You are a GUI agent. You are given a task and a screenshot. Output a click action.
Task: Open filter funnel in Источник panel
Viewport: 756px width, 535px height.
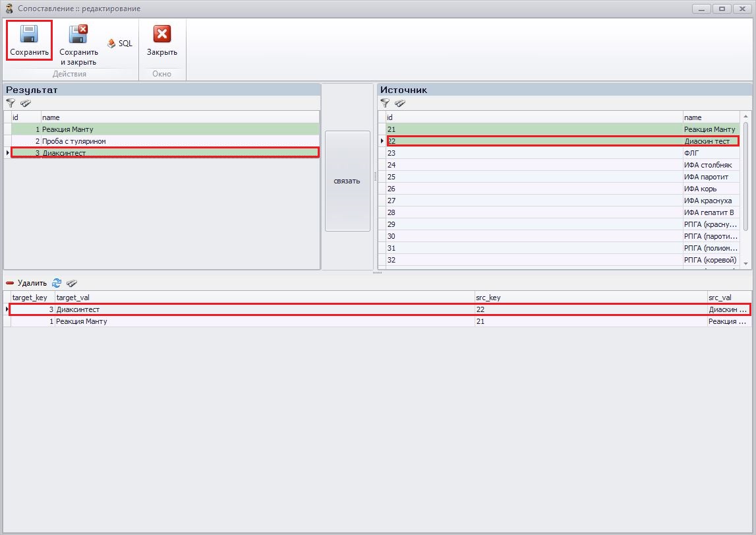pos(385,103)
